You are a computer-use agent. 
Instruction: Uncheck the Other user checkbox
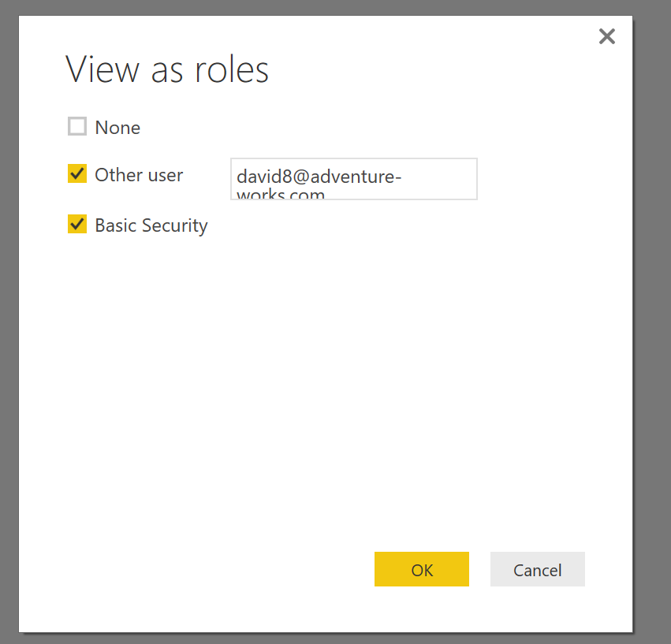coord(76,174)
